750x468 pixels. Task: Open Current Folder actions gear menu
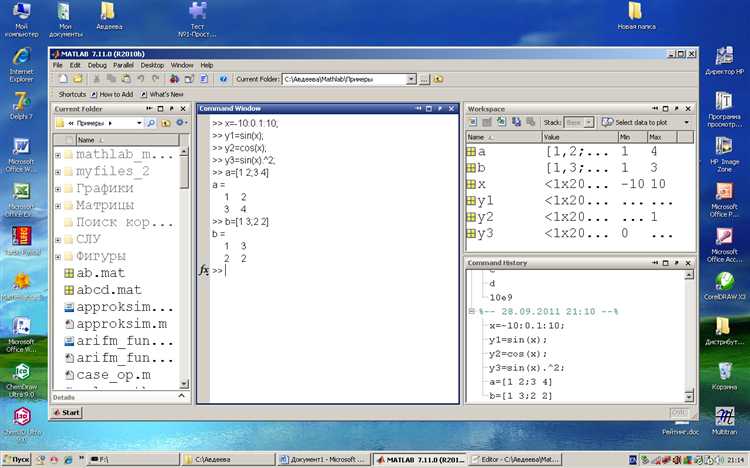click(x=180, y=123)
